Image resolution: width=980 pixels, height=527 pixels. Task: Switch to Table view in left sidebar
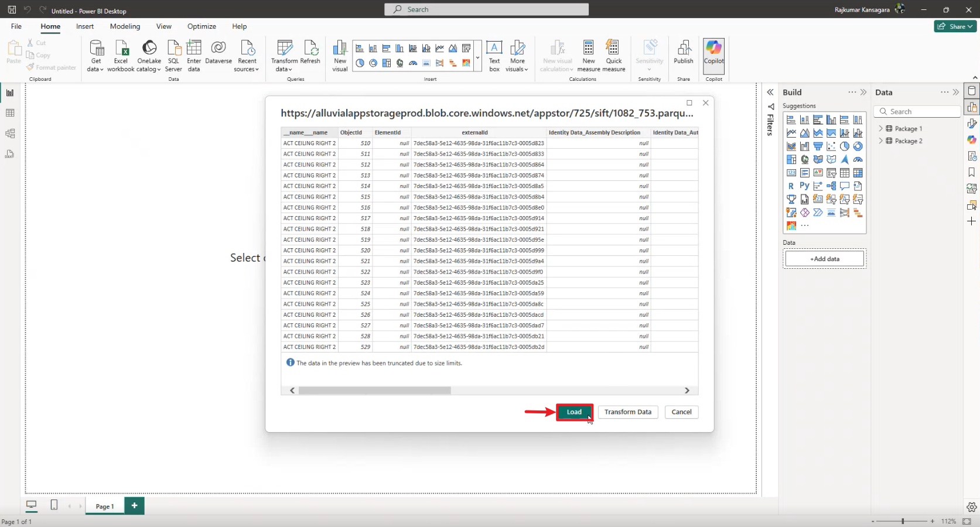(10, 113)
